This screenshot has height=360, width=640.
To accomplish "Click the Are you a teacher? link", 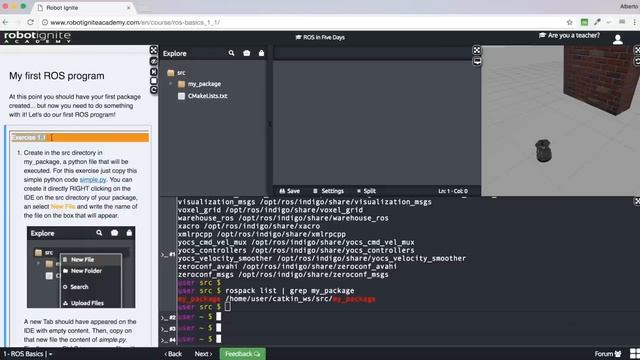I will coord(569,36).
